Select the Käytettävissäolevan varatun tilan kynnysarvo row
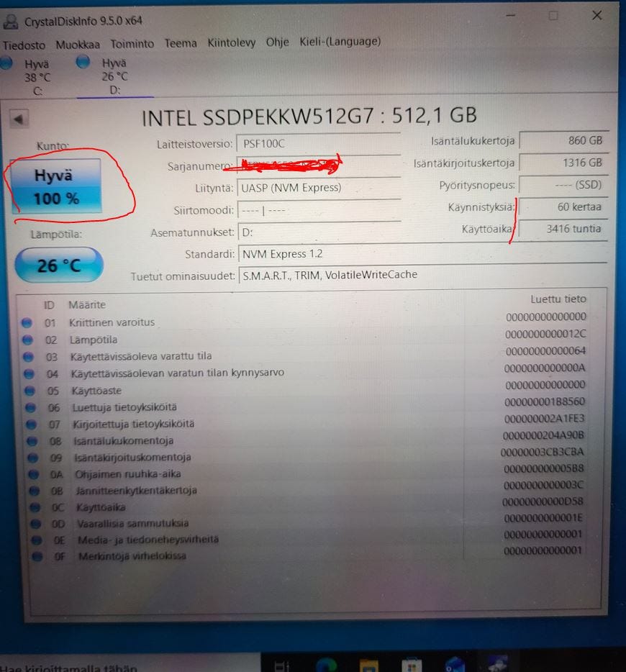This screenshot has height=672, width=626. tap(304, 371)
